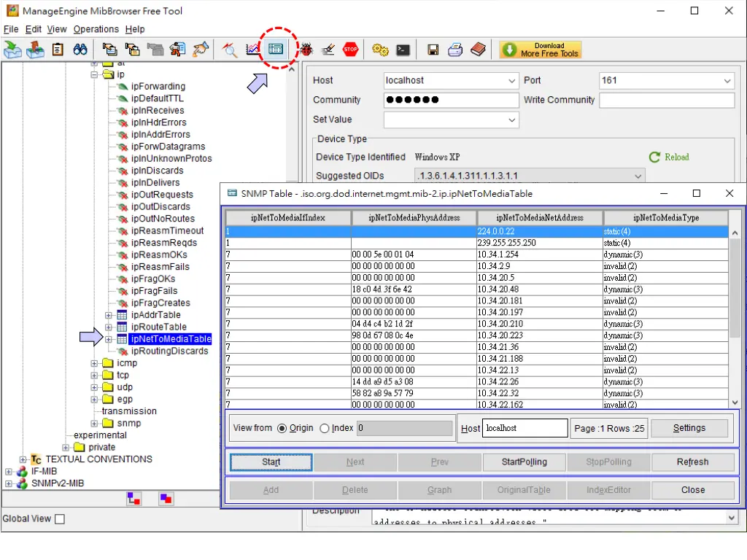This screenshot has height=560, width=747.
Task: Select the ipForwarding tree node
Action: click(x=158, y=87)
